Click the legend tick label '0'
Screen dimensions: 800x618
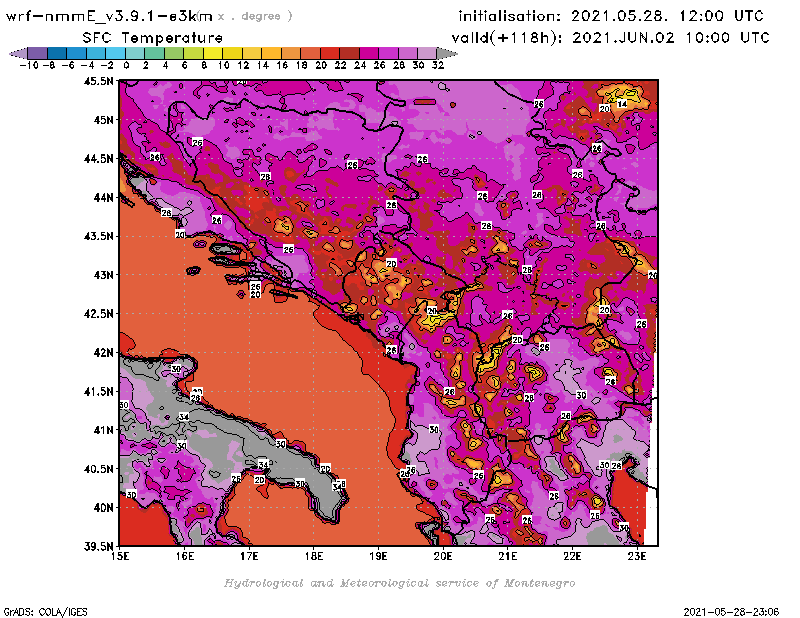tap(126, 65)
